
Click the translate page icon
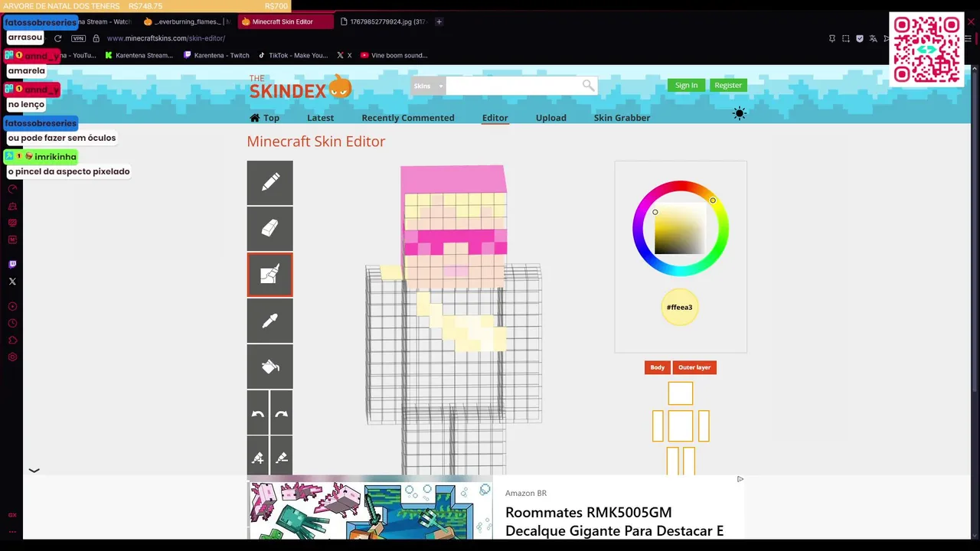[x=873, y=38]
